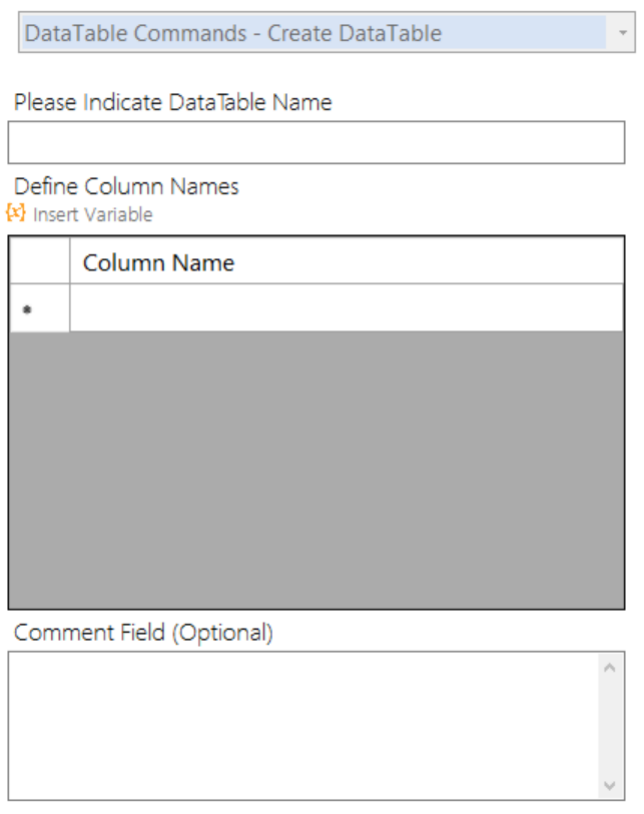Click the 'Define Column Names' label
The height and width of the screenshot is (814, 644).
point(126,186)
